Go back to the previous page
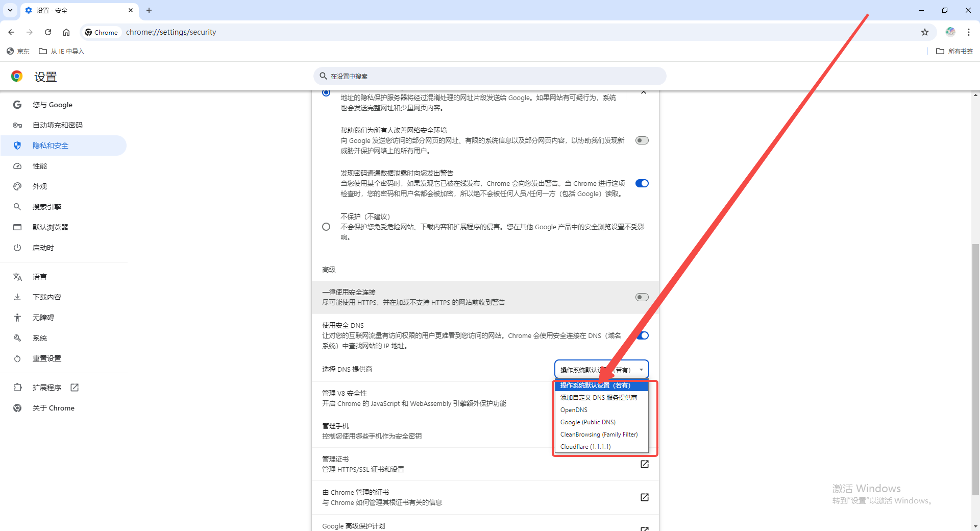Viewport: 980px width, 531px height. pyautogui.click(x=11, y=32)
